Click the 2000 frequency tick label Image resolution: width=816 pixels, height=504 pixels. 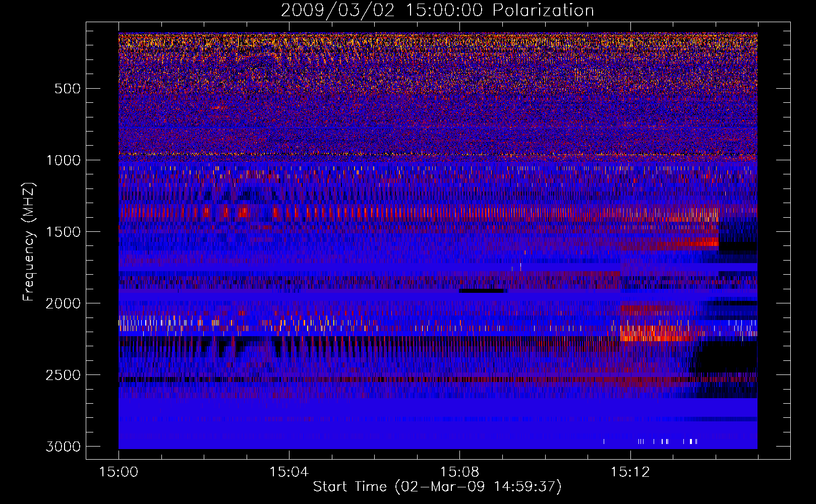63,303
